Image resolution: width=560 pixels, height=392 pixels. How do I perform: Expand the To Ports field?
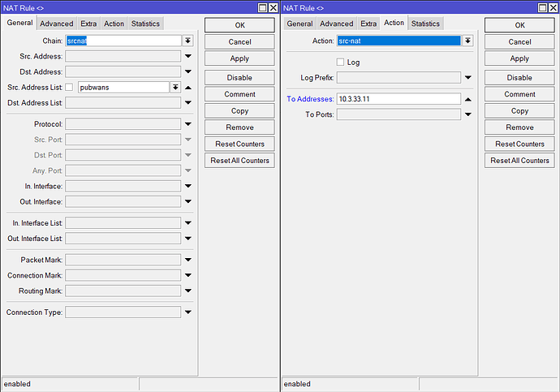468,114
